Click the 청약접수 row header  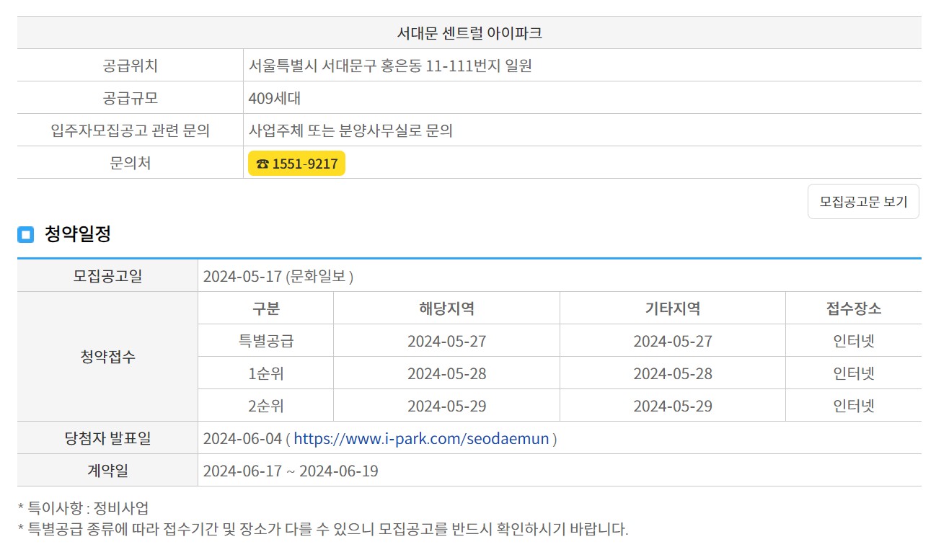tap(107, 357)
